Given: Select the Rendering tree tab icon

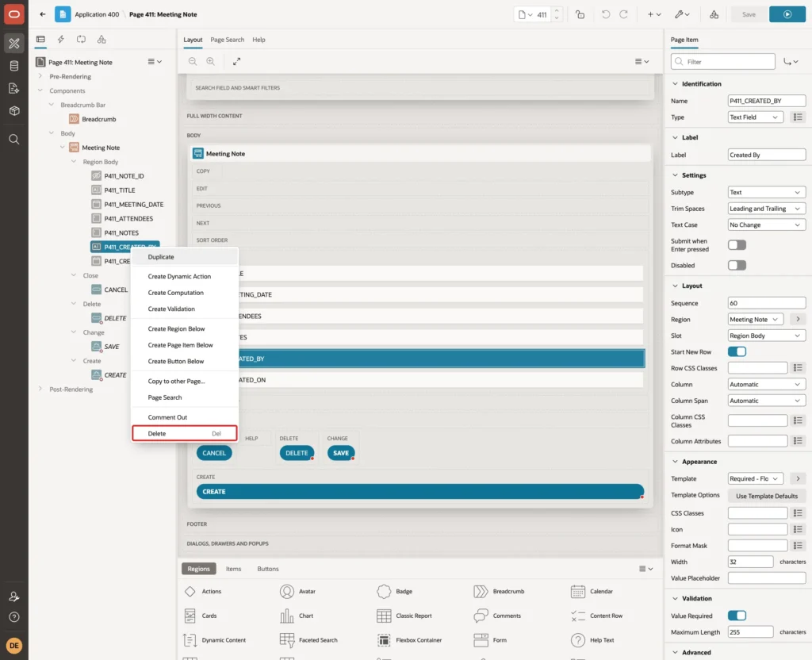Looking at the screenshot, I should click(x=40, y=40).
